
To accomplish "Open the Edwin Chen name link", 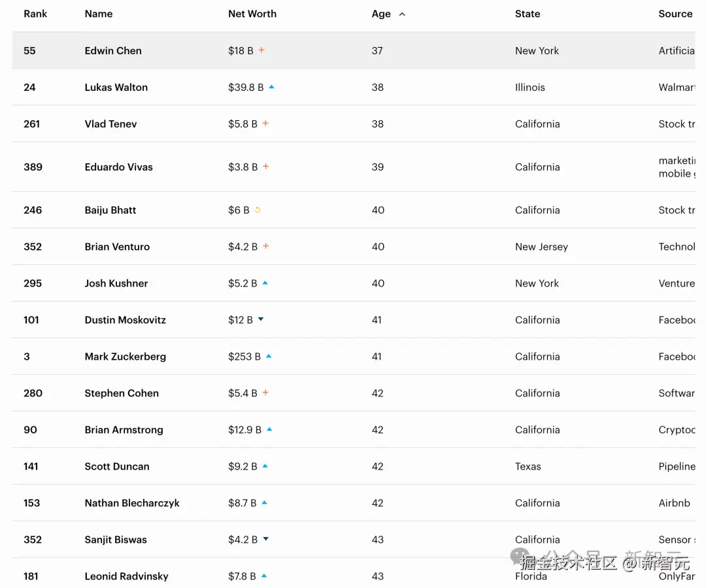I will (113, 50).
